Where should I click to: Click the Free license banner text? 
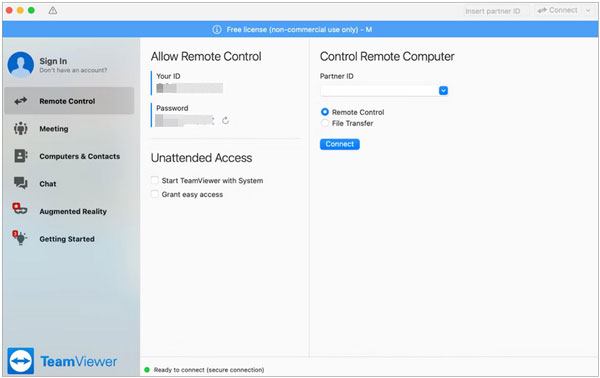pos(299,29)
